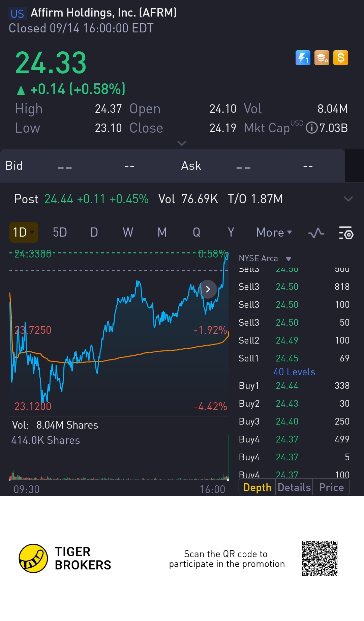Select the Price tab
This screenshot has width=364, height=621.
331,487
